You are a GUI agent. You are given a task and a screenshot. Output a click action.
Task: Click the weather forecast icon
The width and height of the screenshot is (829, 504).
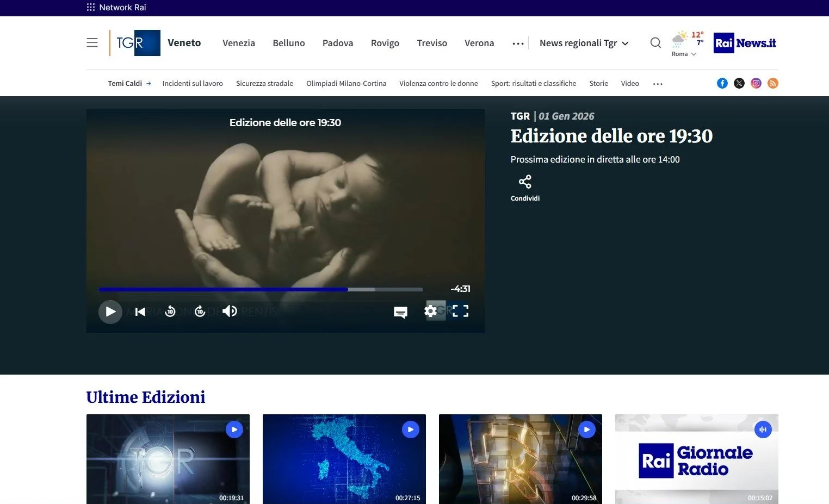pyautogui.click(x=680, y=39)
